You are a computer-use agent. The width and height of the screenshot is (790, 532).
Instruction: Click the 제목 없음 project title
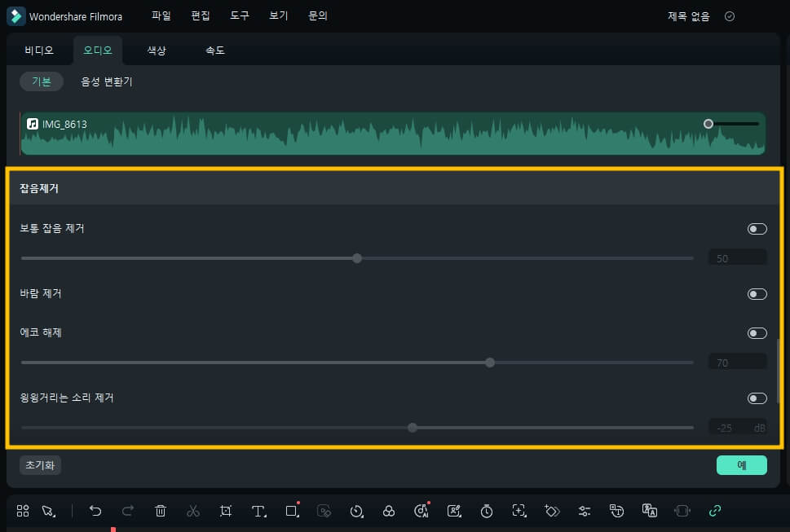[x=689, y=16]
